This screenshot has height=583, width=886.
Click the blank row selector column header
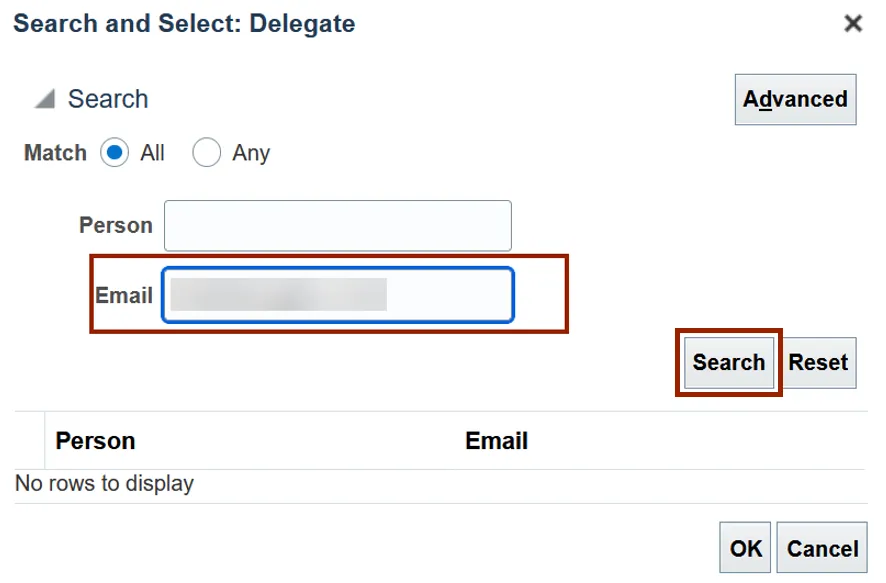pyautogui.click(x=30, y=441)
